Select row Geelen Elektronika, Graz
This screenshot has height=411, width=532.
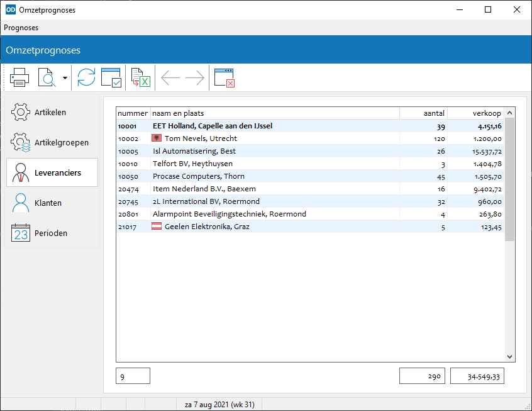[310, 227]
